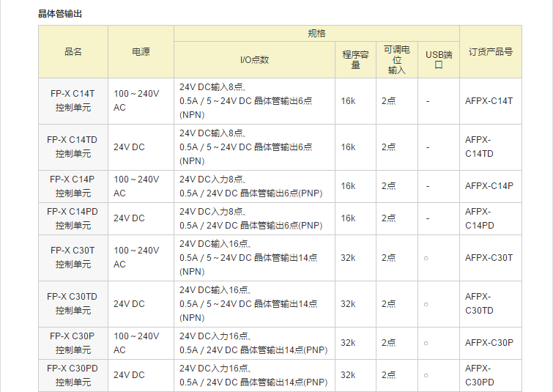Click the I/O spec cell of C14TD row
This screenshot has height=392, width=553.
[x=254, y=147]
